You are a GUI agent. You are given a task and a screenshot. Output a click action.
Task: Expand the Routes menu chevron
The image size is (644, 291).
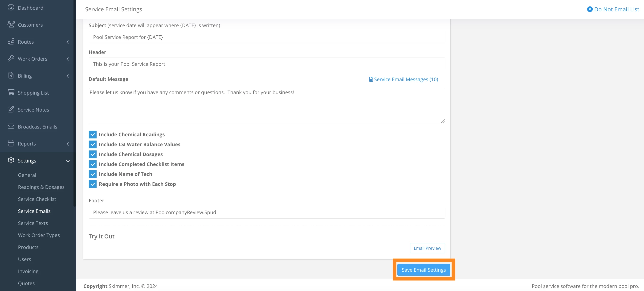[x=68, y=42]
